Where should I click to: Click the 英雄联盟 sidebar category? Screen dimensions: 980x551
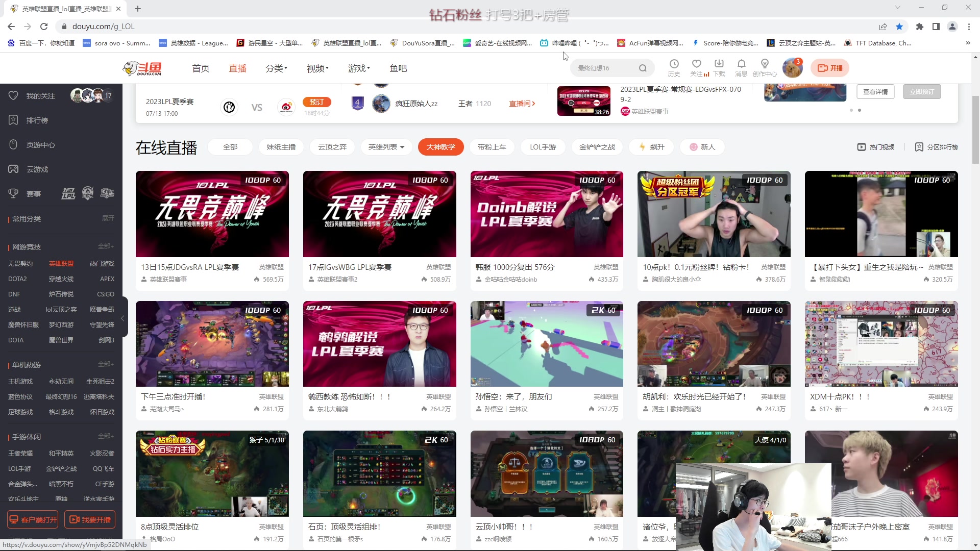click(x=61, y=263)
